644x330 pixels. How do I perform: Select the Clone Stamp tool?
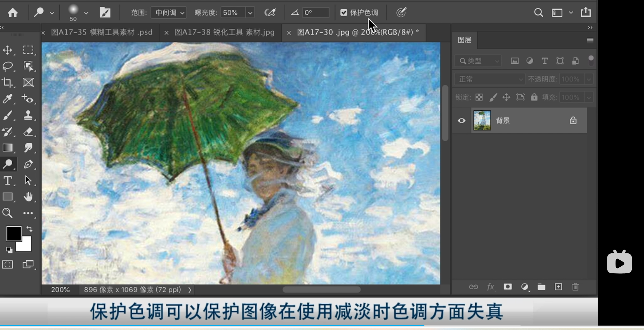28,115
